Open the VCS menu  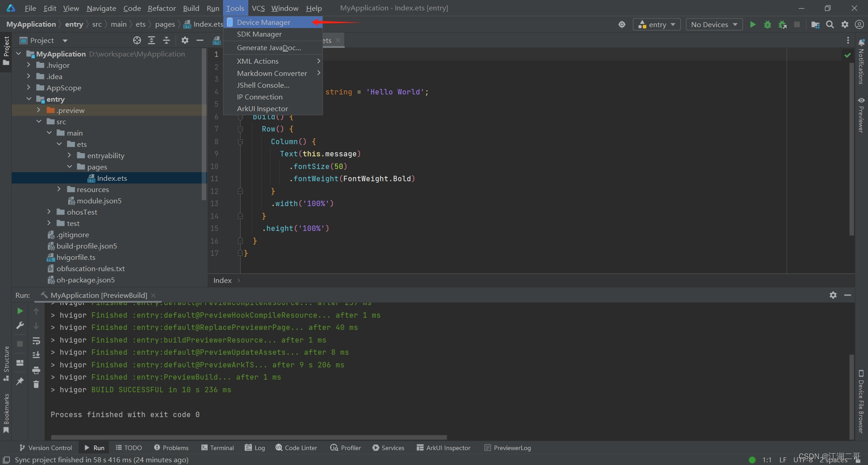click(258, 8)
